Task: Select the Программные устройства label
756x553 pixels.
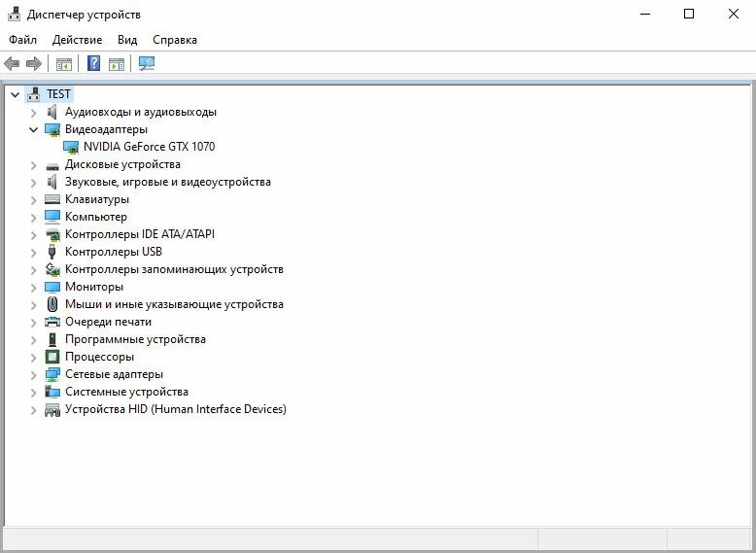Action: pos(135,339)
